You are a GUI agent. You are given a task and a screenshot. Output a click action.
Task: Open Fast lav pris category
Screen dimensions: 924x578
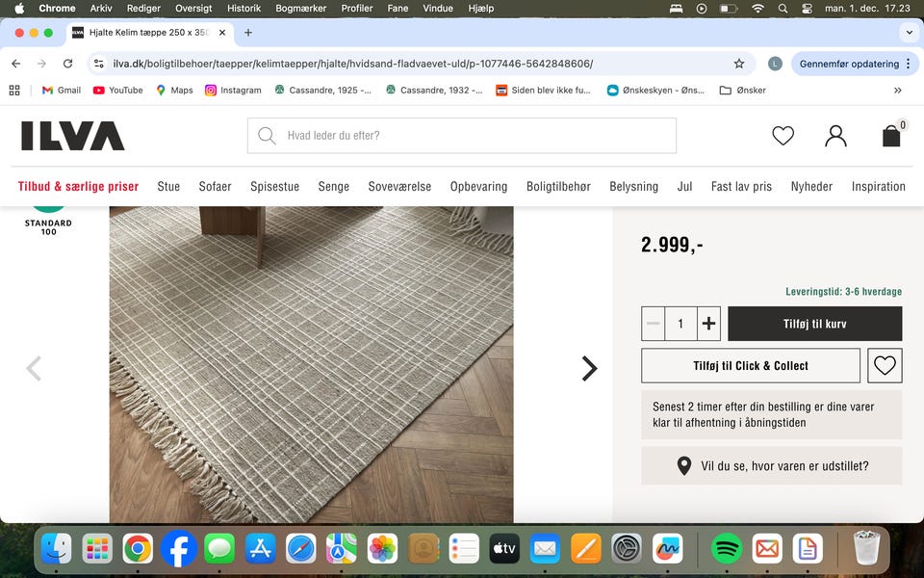(741, 186)
